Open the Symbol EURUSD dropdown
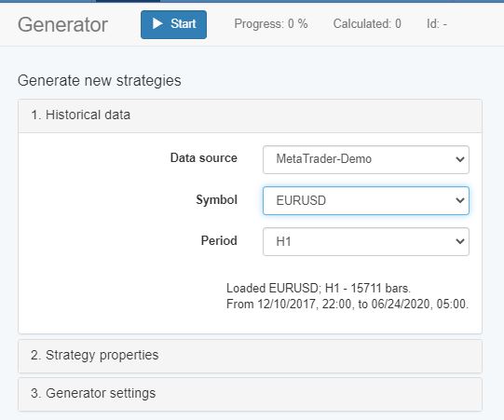Image resolution: width=504 pixels, height=420 pixels. click(x=366, y=200)
